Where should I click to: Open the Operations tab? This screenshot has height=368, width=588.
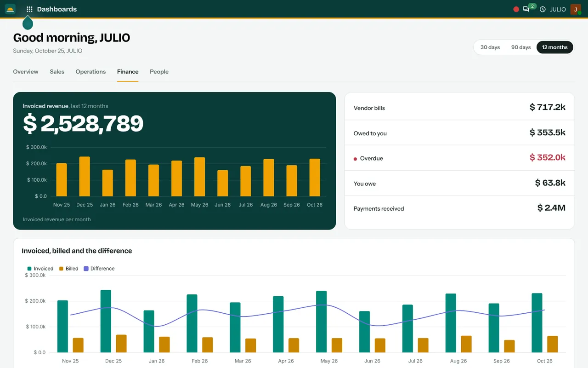(x=90, y=72)
